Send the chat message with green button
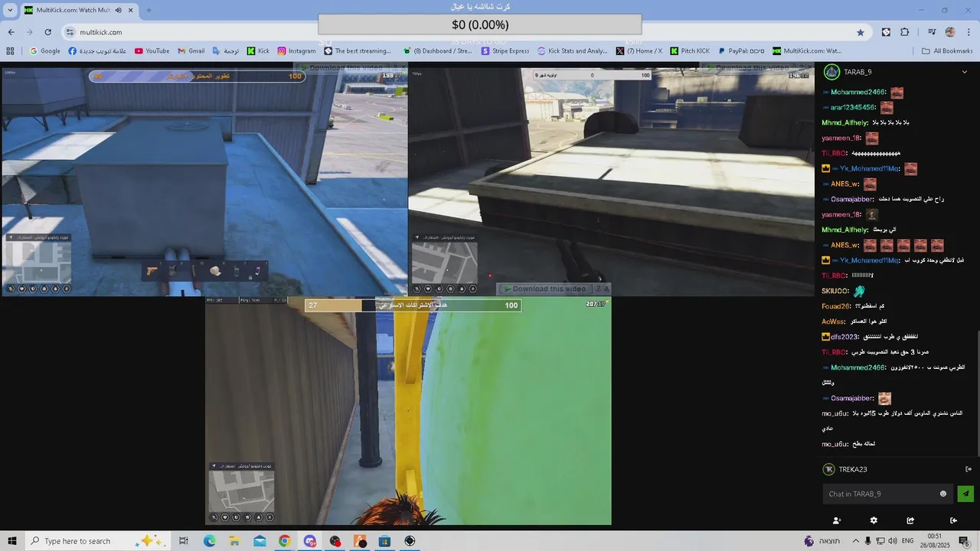The width and height of the screenshot is (980, 551). (x=965, y=494)
